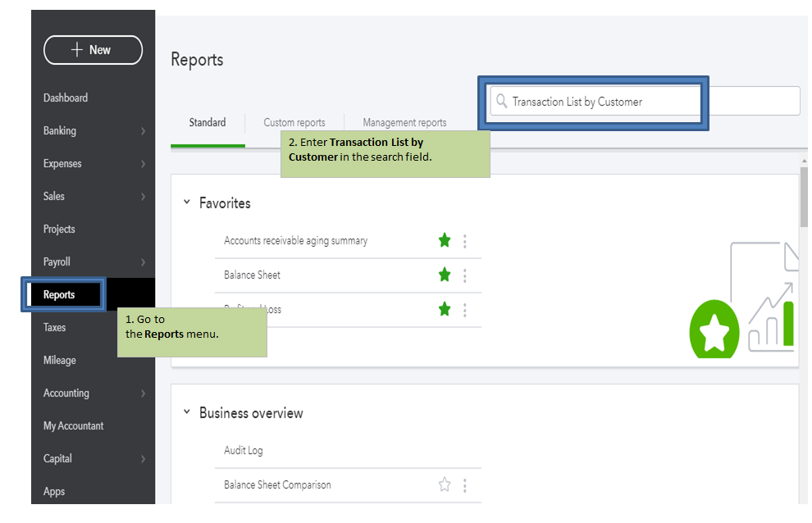Open the Management reports tab
Viewport: 812px width, 523px height.
(x=404, y=123)
